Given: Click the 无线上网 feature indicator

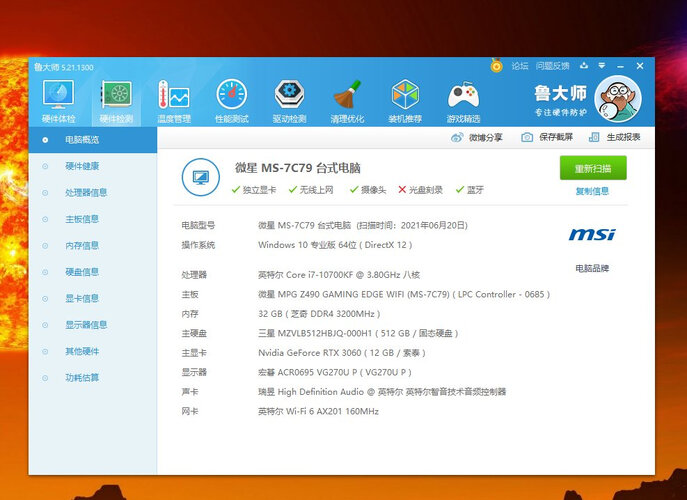Looking at the screenshot, I should 311,190.
